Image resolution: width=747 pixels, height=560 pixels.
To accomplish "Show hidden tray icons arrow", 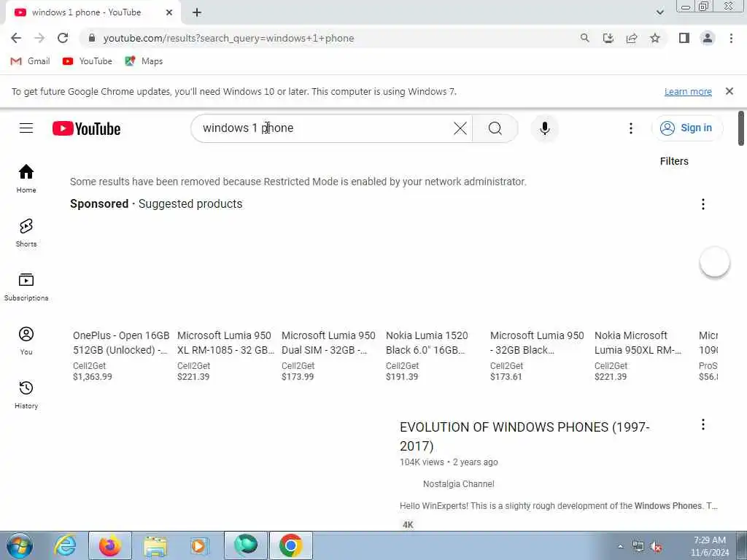I will click(x=620, y=546).
